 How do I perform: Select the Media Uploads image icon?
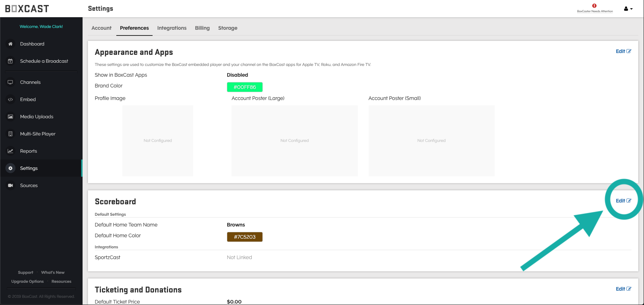pos(10,117)
